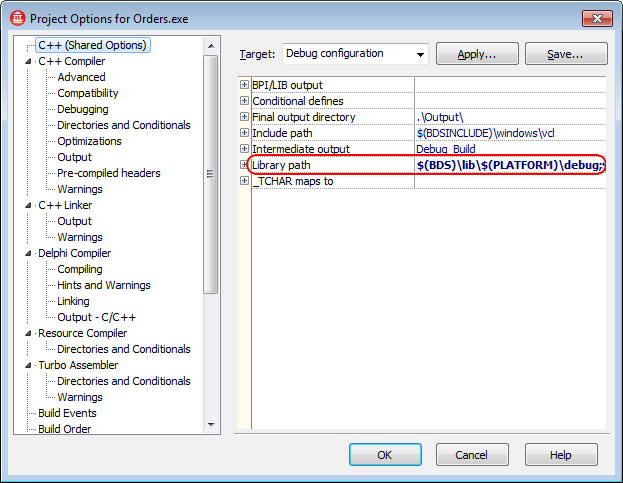Image resolution: width=623 pixels, height=483 pixels.
Task: Select Optimizations in the tree
Action: pyautogui.click(x=89, y=141)
